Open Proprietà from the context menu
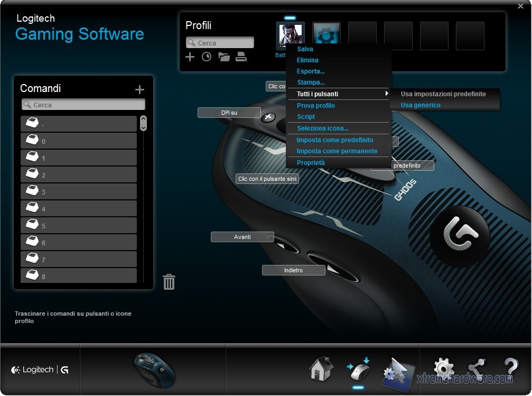 pos(311,163)
